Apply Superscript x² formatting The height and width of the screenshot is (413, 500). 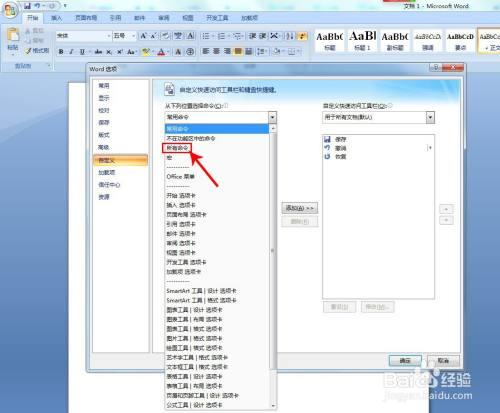pos(119,52)
